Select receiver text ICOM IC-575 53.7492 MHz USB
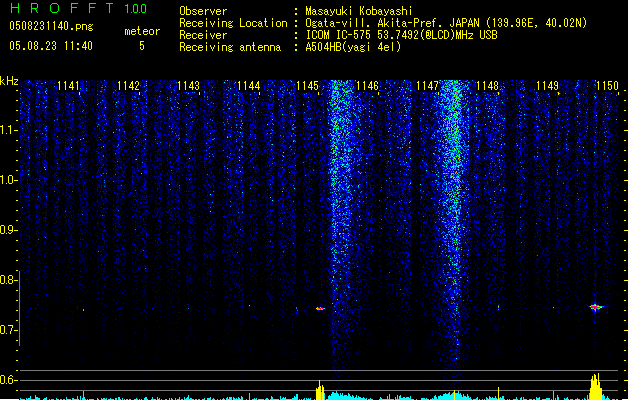629x400 pixels. [402, 35]
